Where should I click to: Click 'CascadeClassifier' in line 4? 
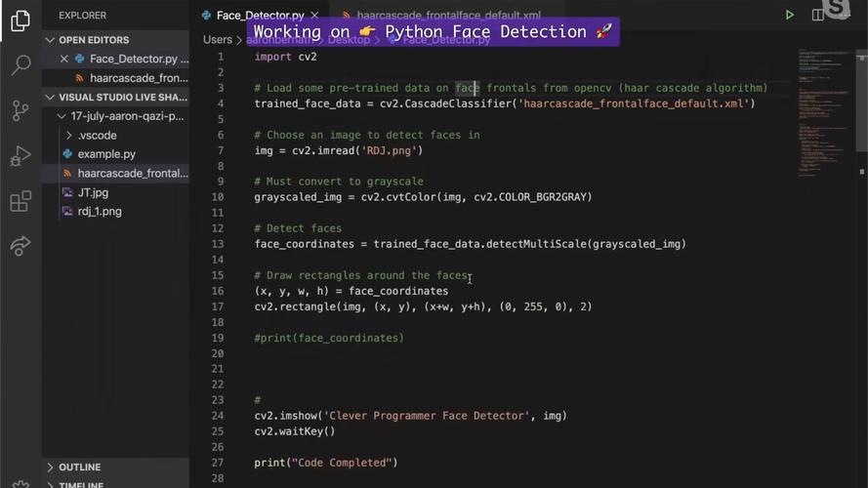(x=458, y=103)
